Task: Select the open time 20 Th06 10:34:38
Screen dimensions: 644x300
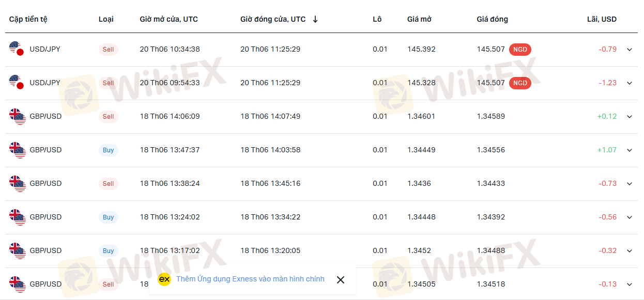Action: [x=170, y=49]
